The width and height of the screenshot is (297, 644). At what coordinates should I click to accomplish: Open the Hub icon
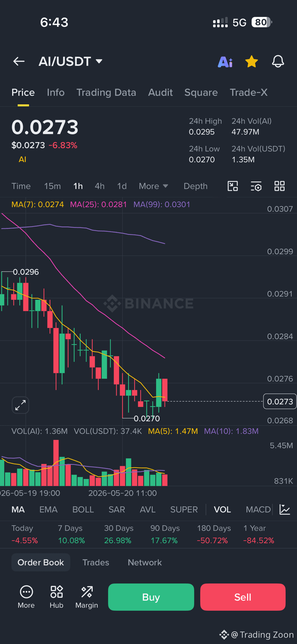coord(56,597)
